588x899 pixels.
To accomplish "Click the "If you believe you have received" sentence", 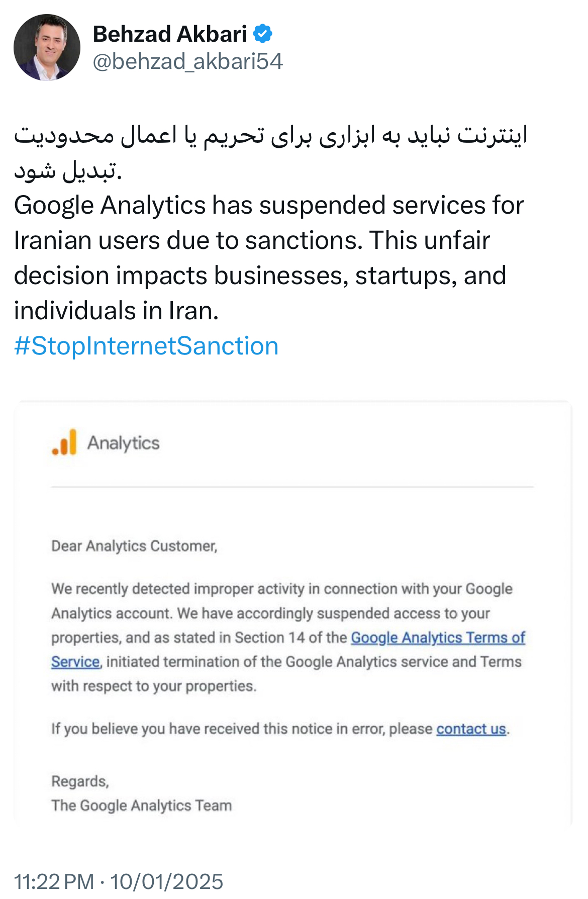I will coord(241,729).
